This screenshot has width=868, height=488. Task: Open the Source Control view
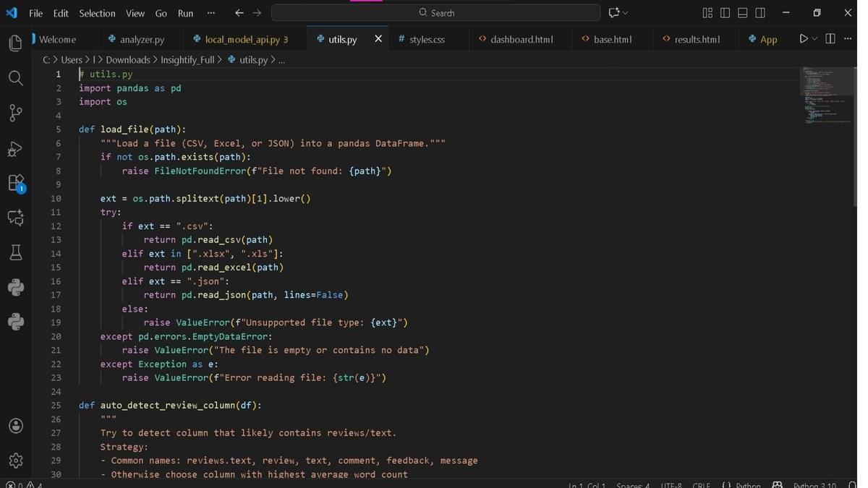pyautogui.click(x=15, y=113)
